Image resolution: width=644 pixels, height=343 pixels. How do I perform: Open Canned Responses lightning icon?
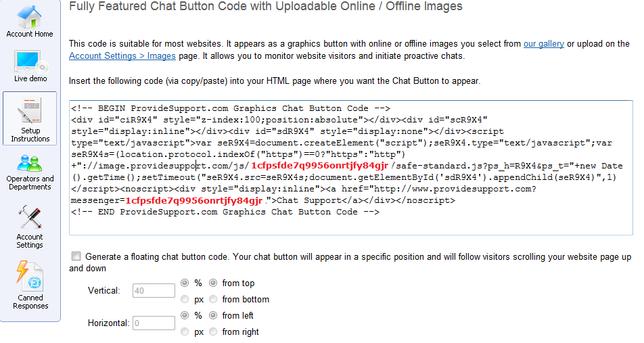click(30, 276)
